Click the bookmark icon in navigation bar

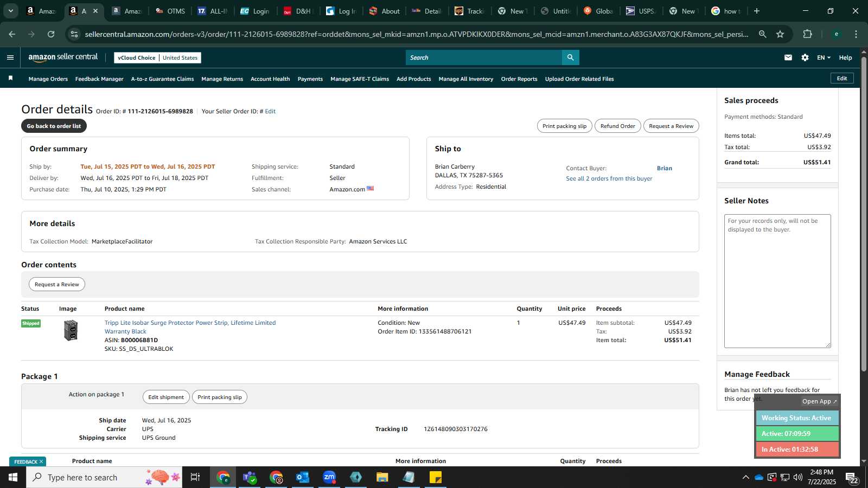pyautogui.click(x=10, y=79)
